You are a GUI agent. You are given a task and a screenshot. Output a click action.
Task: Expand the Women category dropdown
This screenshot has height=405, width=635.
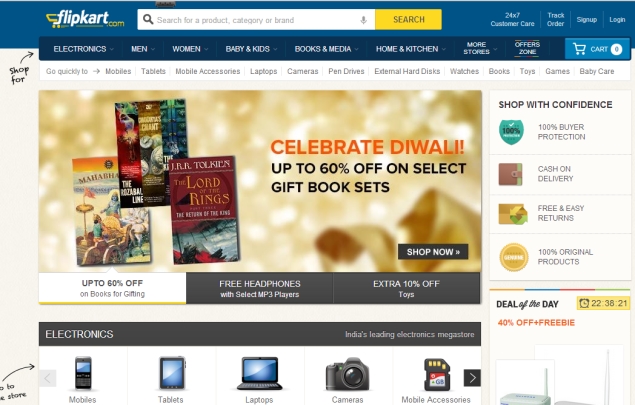pyautogui.click(x=190, y=49)
